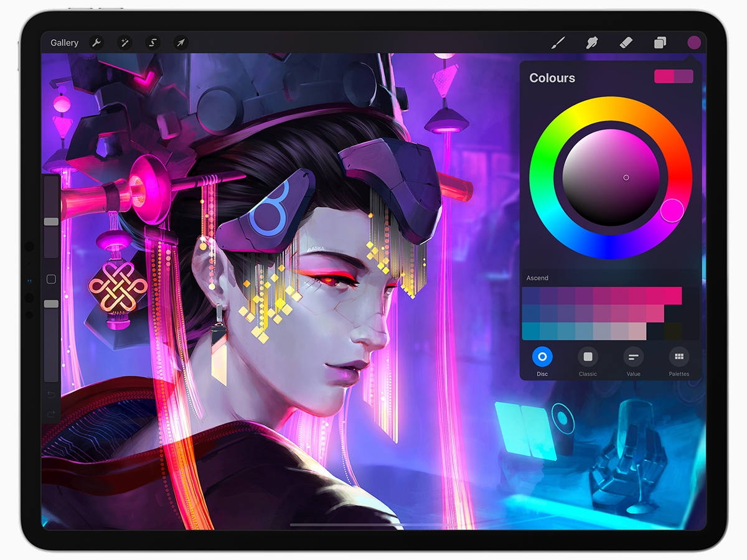Click the hue ring selector handle

(672, 210)
